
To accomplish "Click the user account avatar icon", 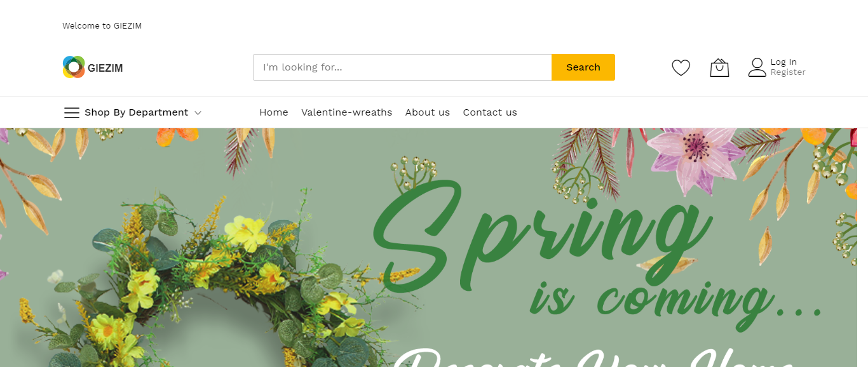I will point(757,67).
